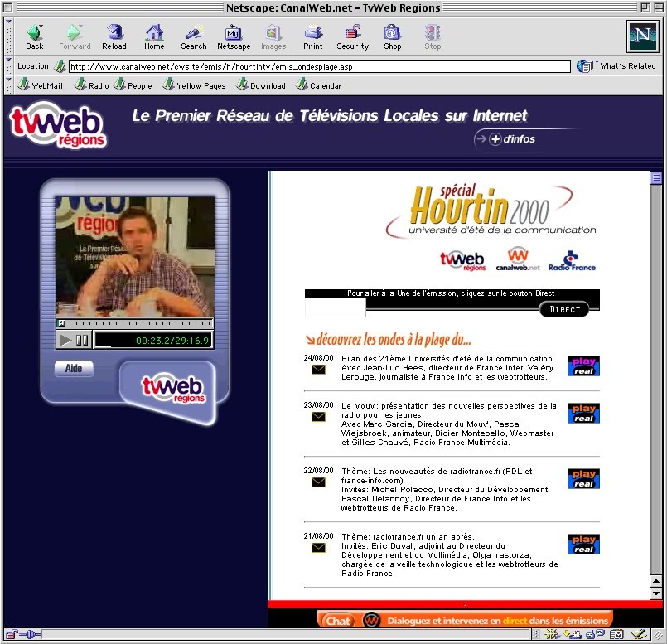Click the Forward toolbar button
Image resolution: width=667 pixels, height=644 pixels.
click(x=75, y=37)
